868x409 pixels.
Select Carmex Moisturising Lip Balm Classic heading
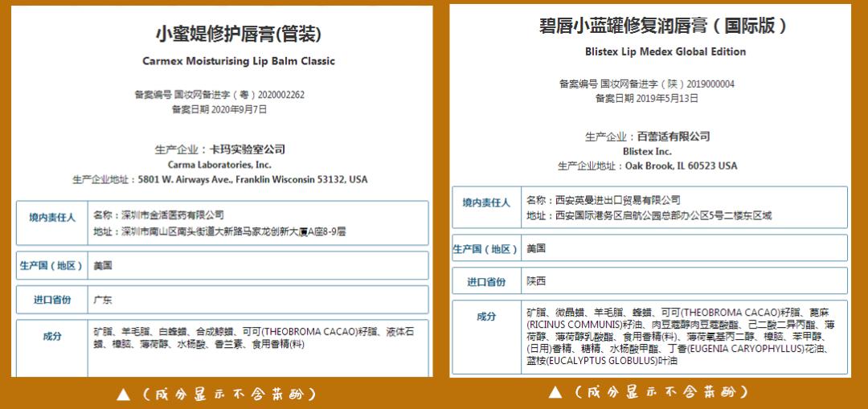point(239,61)
